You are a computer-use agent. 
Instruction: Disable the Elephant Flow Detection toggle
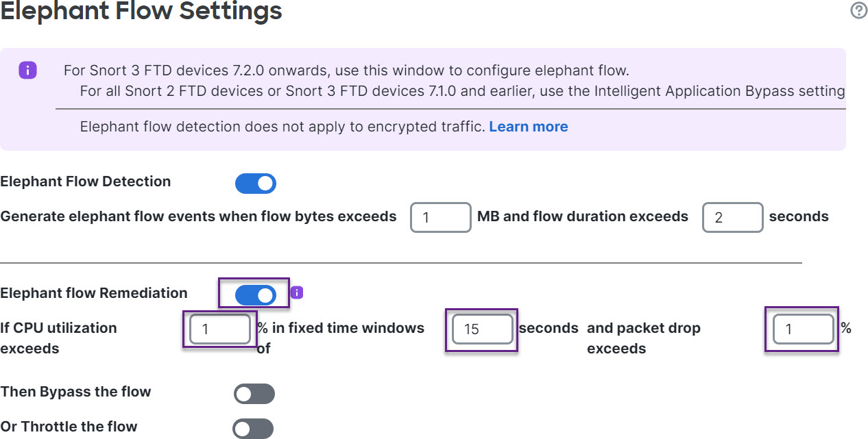255,183
